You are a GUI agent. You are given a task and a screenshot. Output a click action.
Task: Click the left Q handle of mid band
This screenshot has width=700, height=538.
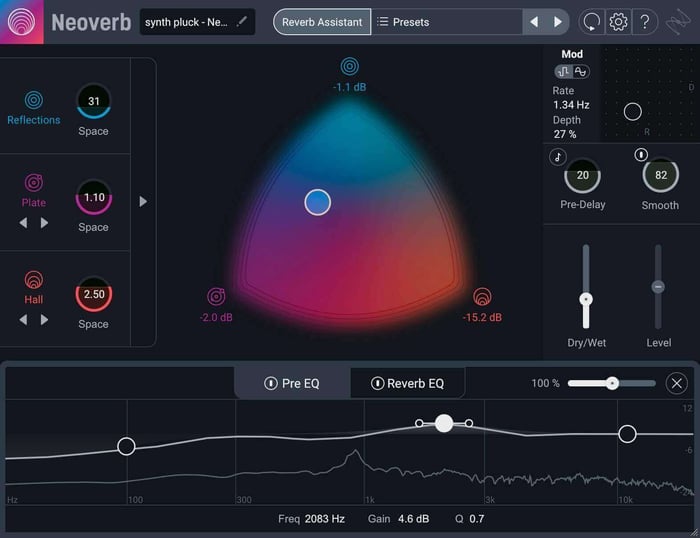point(419,423)
